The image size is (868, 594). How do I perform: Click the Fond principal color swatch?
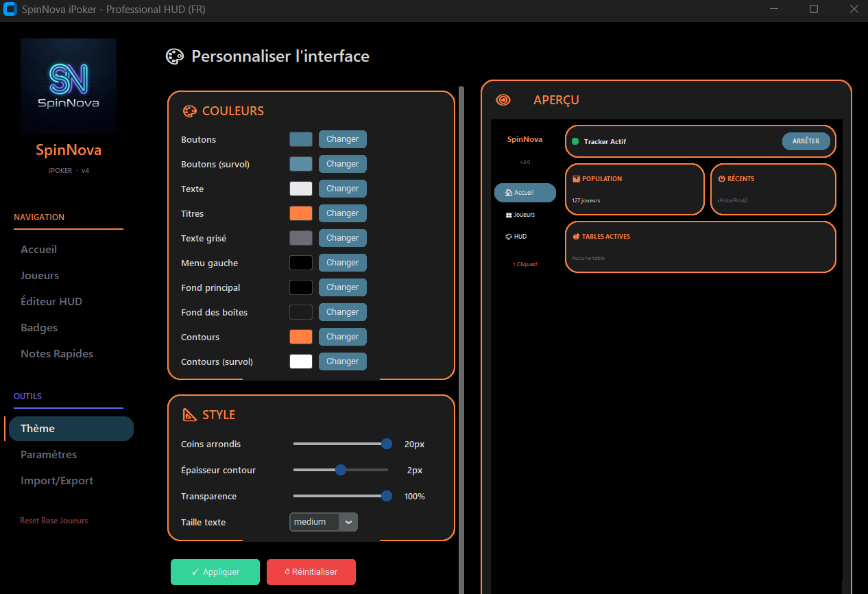tap(301, 287)
